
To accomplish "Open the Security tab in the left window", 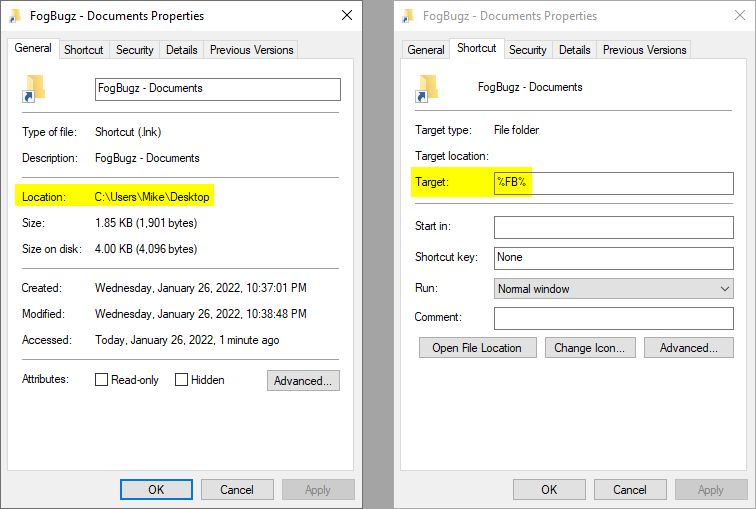I will [135, 50].
